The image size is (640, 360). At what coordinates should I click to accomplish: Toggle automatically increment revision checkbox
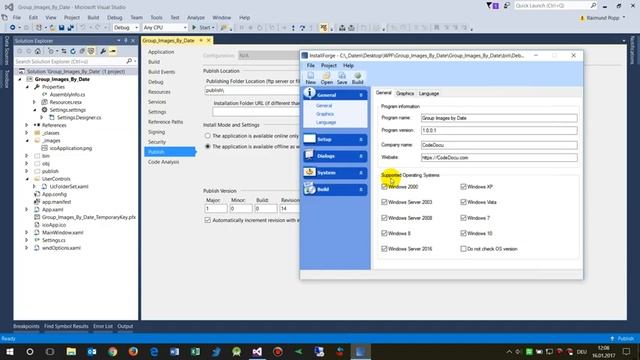(207, 220)
